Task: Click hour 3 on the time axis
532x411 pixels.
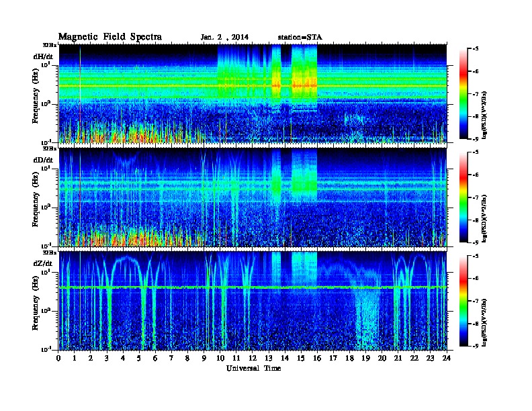Action: point(107,358)
